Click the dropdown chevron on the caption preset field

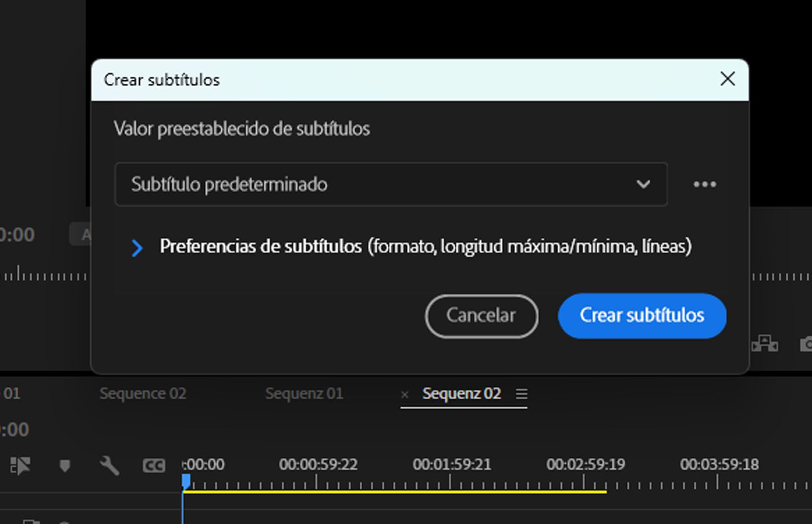pos(644,185)
